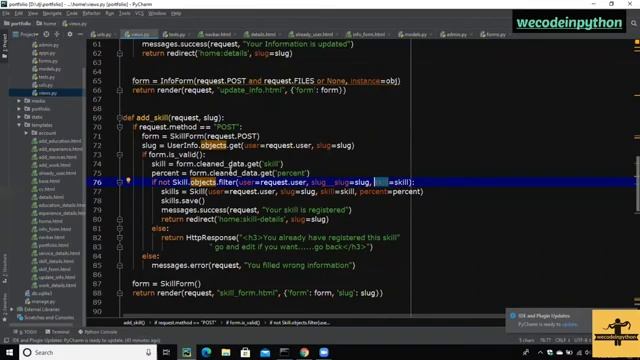Open the Project tool window side tab
Screen dimensions: 640x360
point(4,46)
